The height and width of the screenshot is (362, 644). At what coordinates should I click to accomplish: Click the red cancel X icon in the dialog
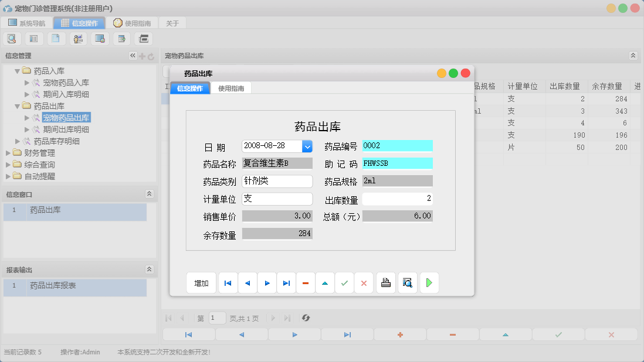click(364, 282)
